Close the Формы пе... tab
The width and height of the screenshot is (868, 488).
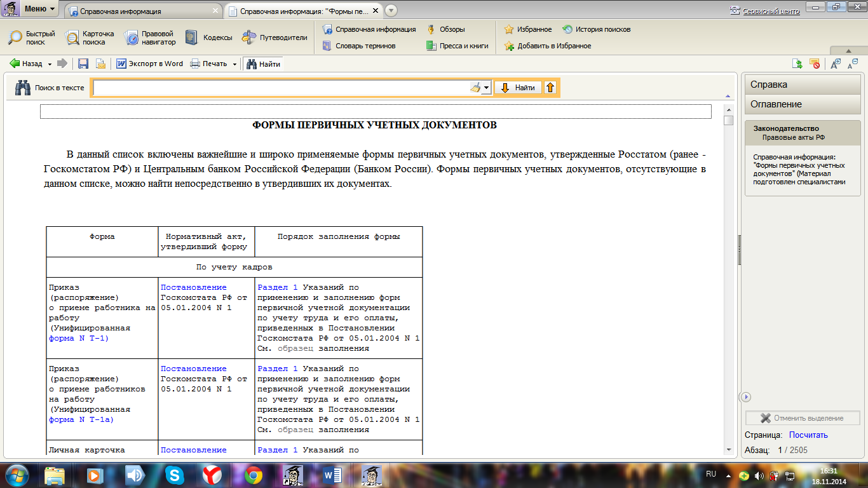click(376, 10)
